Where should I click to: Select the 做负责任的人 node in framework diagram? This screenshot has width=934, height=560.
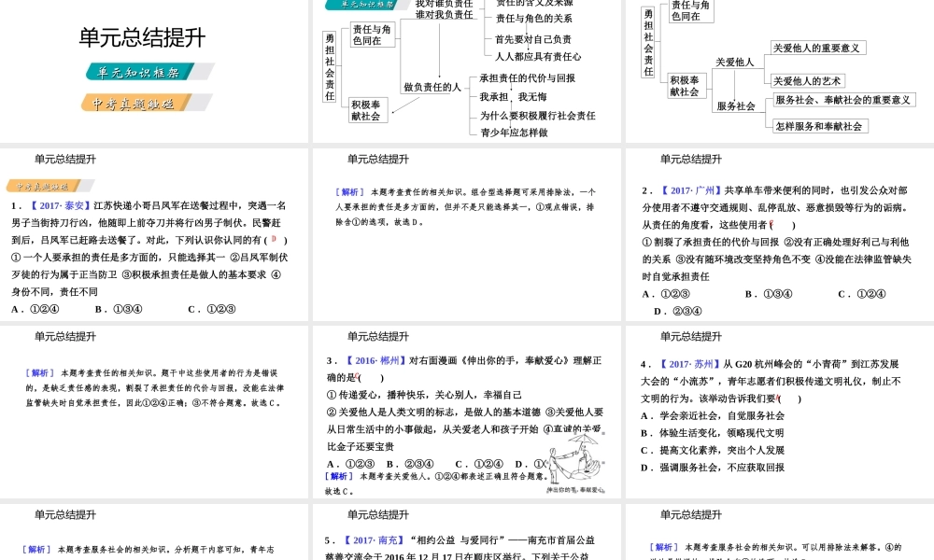(x=432, y=87)
